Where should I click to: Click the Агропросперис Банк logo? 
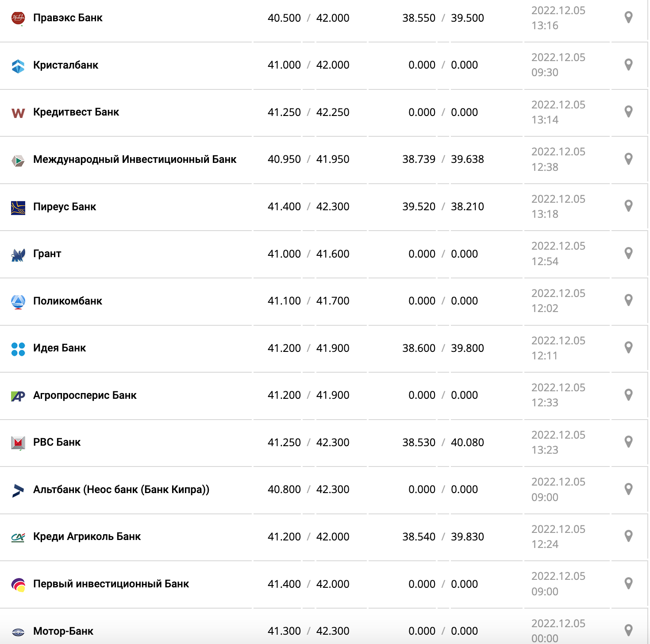point(18,396)
